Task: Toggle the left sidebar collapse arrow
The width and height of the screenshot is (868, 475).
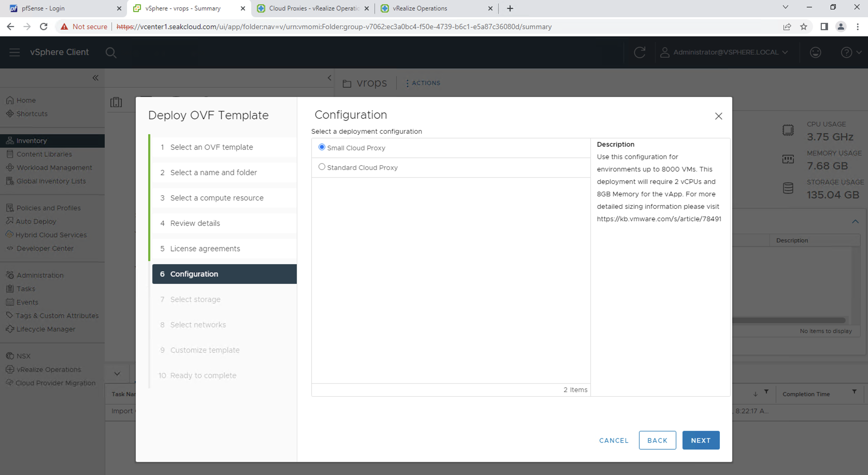Action: tap(95, 78)
